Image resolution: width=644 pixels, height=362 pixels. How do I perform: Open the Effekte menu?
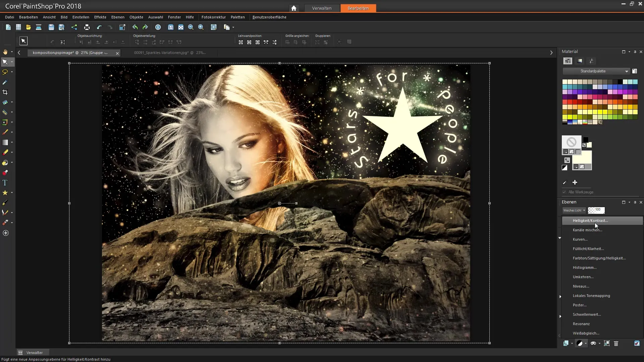[100, 17]
